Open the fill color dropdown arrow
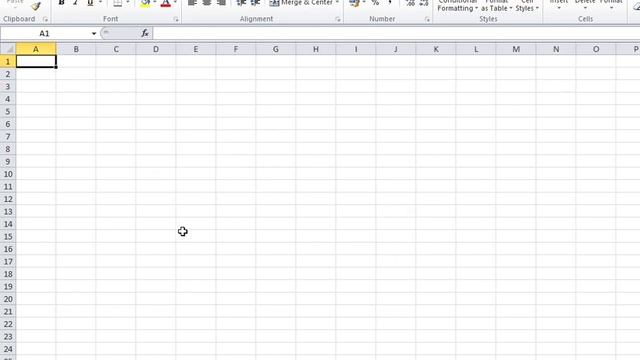This screenshot has height=360, width=640. pos(155,3)
